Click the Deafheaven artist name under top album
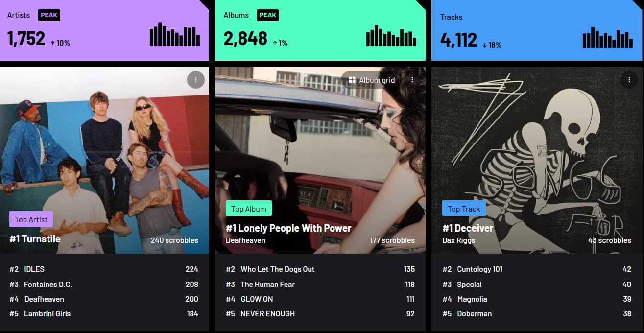Viewport: 644px width, 333px height. 245,240
